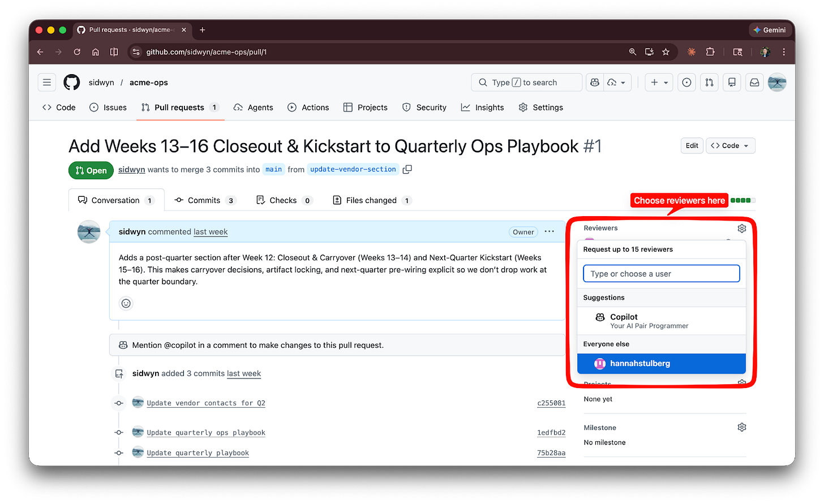Open commit hash 1edfbd2
Viewport: 824px width, 504px height.
[551, 433]
